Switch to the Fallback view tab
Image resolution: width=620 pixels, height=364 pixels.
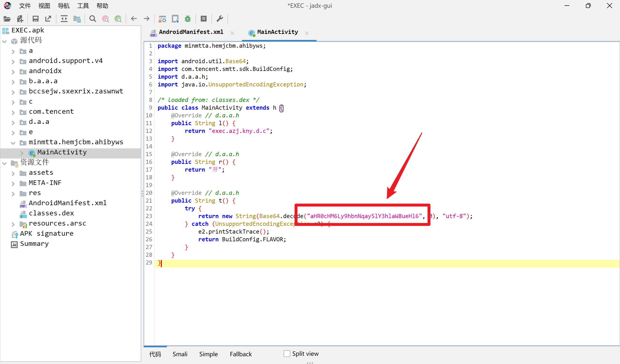pyautogui.click(x=241, y=354)
